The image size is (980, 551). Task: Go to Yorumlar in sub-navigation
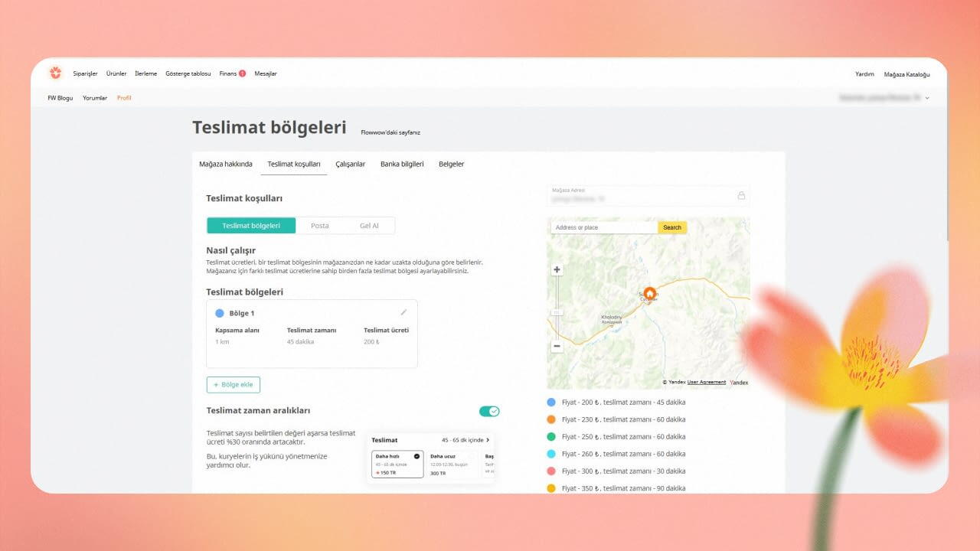[95, 98]
